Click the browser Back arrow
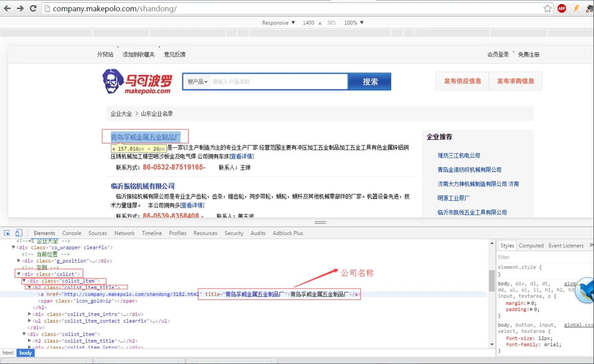 [8, 8]
